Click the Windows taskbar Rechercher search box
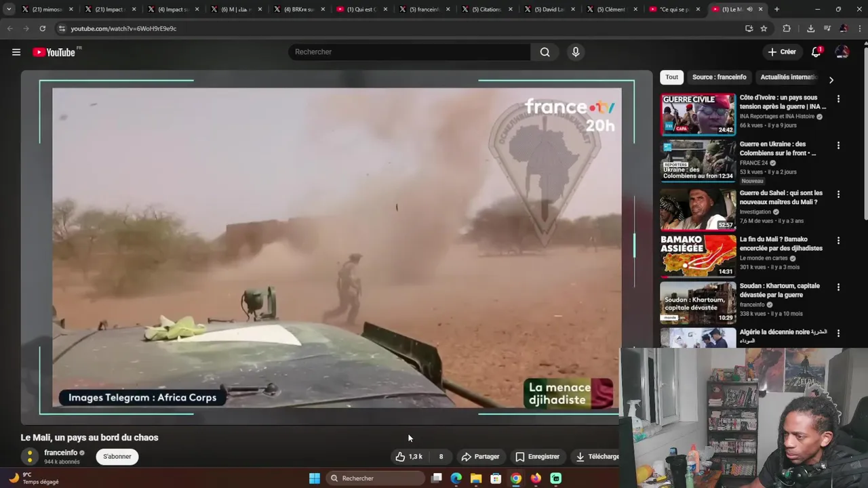Viewport: 868px width, 488px height. point(376,479)
